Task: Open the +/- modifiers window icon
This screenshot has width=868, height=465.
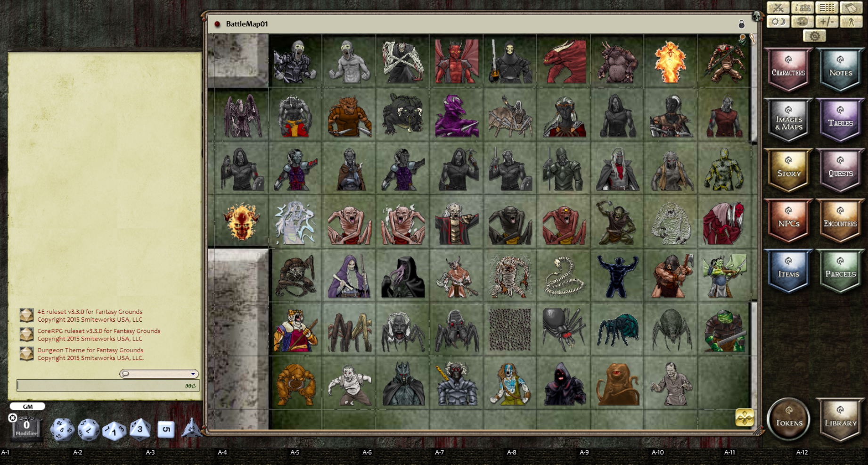Action: coord(828,21)
